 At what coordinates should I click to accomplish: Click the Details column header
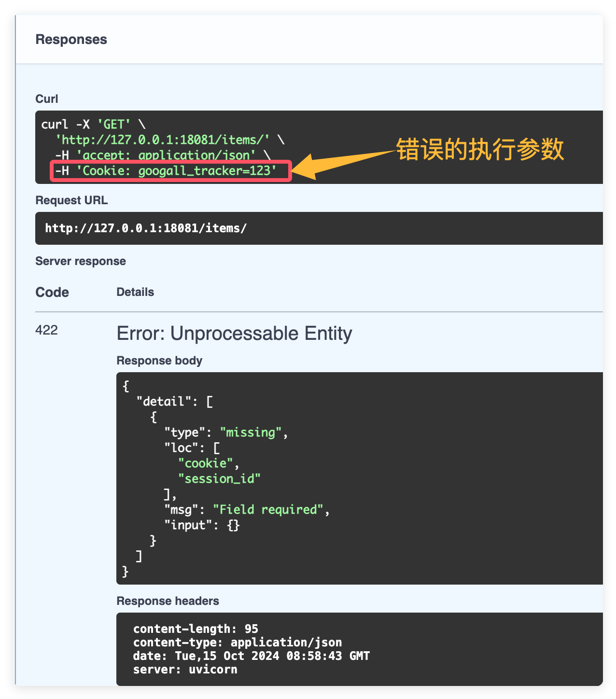pos(135,292)
